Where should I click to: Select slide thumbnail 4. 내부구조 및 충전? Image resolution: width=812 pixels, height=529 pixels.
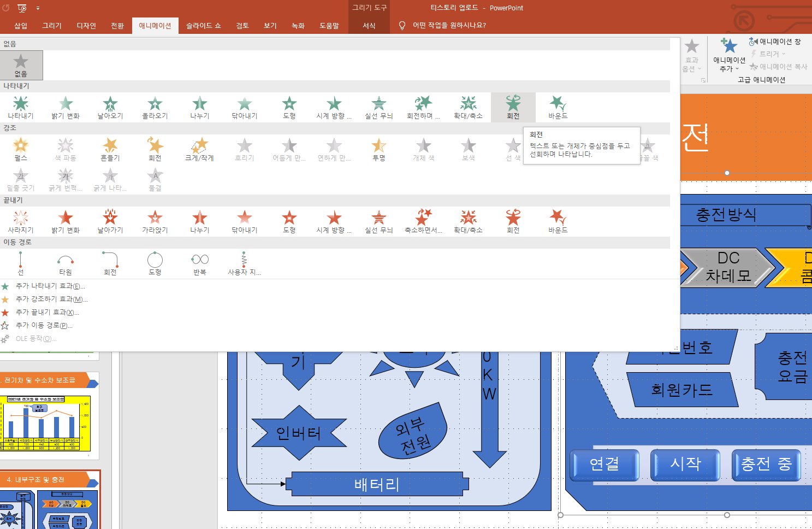click(49, 499)
